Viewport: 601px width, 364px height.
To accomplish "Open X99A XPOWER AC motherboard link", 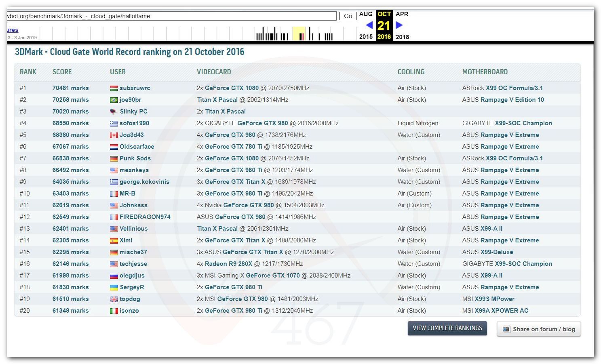I will [502, 311].
